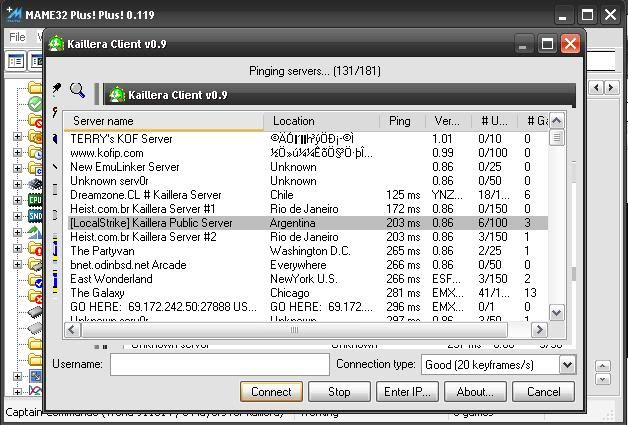The height and width of the screenshot is (425, 628).
Task: Select "Dreamzone.CL # Kaillera Server" row
Action: pyautogui.click(x=307, y=195)
